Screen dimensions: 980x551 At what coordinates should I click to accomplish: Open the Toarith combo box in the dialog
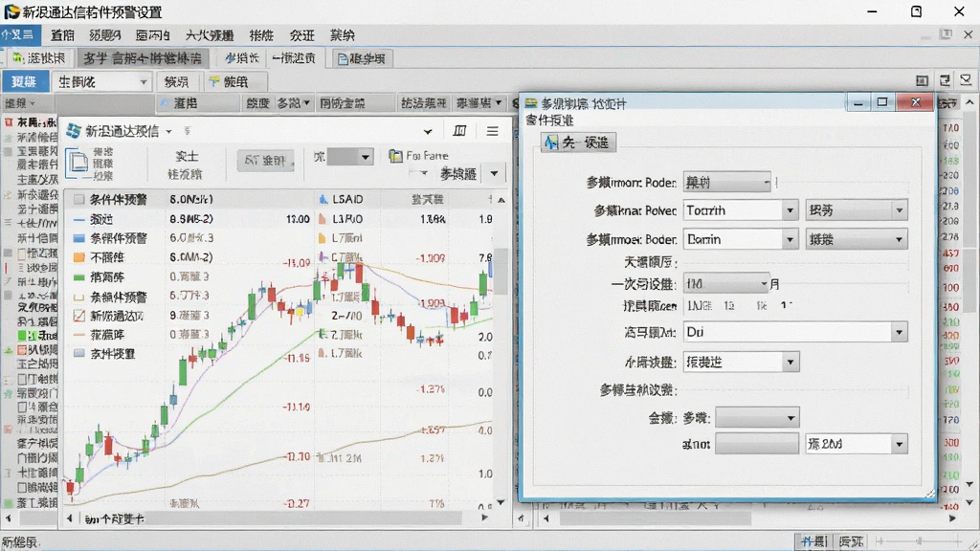741,210
